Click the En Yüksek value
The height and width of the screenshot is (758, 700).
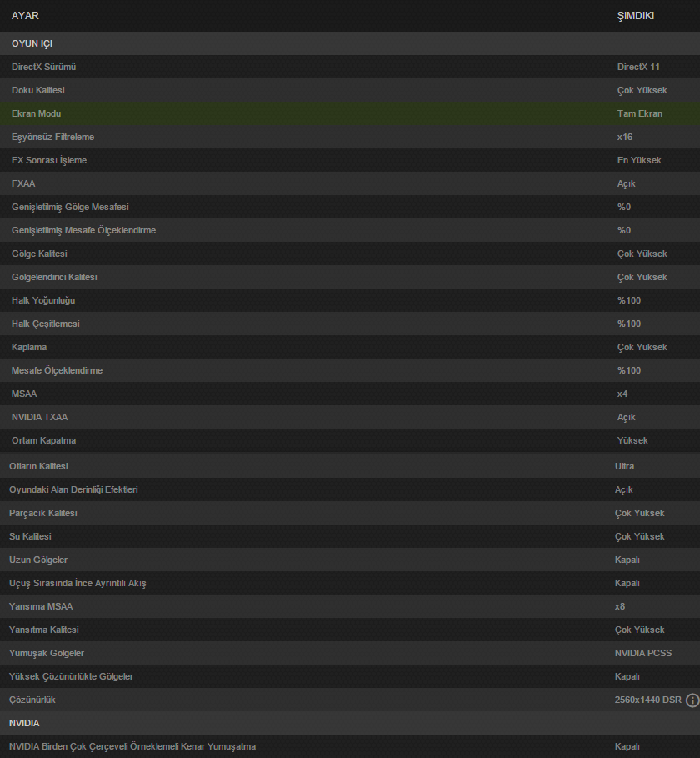(x=638, y=160)
